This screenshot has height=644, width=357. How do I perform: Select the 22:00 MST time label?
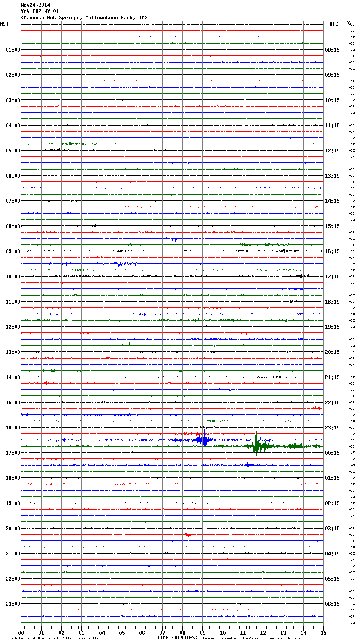[13, 579]
